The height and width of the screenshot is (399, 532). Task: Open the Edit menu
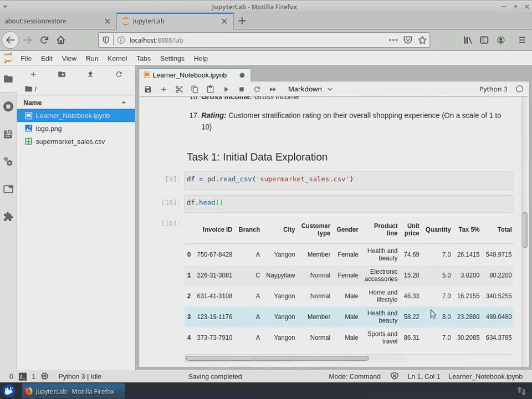(x=47, y=58)
